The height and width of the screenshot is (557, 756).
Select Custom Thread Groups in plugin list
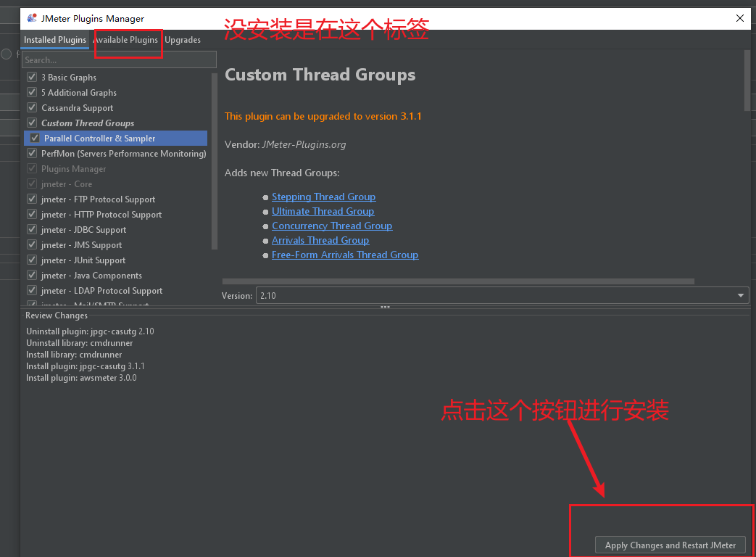pyautogui.click(x=88, y=123)
